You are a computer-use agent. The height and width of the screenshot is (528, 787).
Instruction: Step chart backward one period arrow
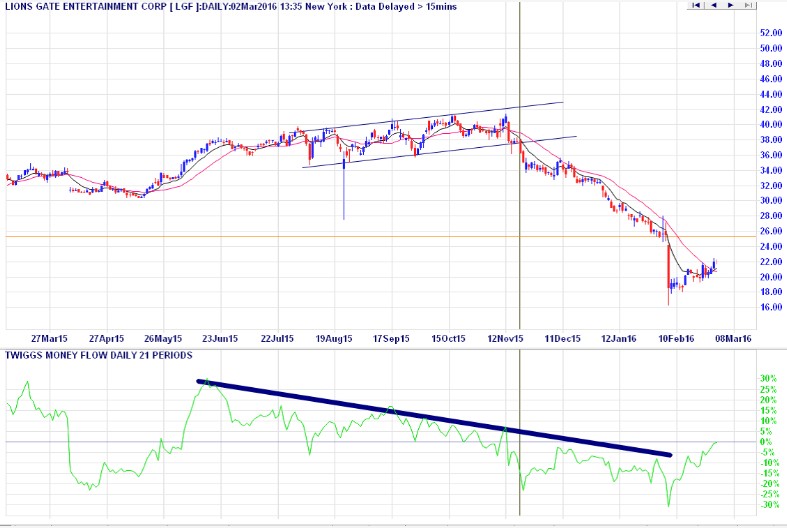[713, 5]
